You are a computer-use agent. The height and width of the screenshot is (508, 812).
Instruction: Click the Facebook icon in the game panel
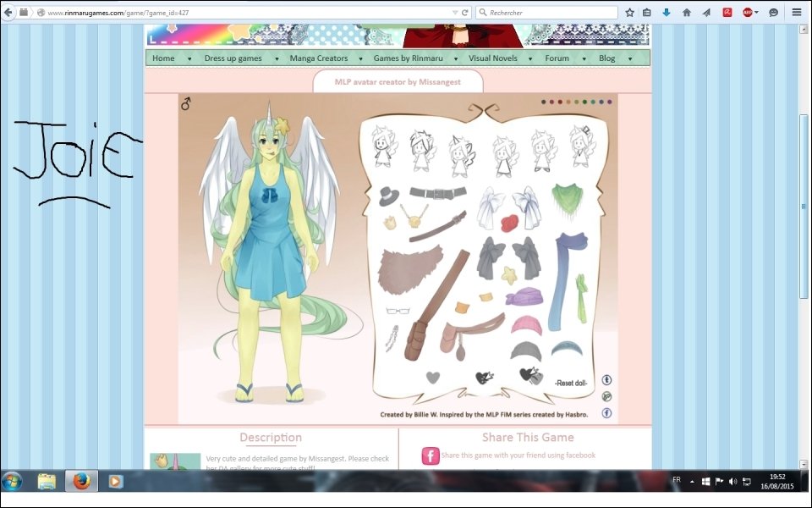pyautogui.click(x=606, y=413)
